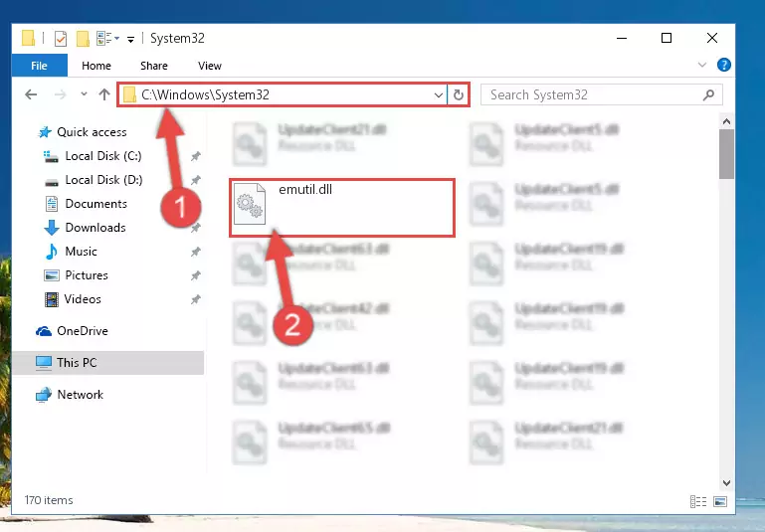Screen dimensions: 765x532
Task: Select OneDrive in navigation pane
Action: pyautogui.click(x=83, y=331)
